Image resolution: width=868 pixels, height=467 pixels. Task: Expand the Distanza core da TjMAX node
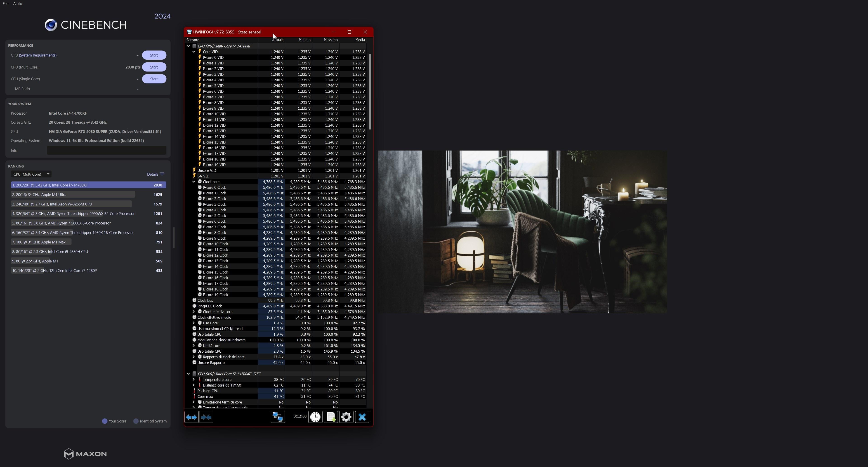(194, 385)
